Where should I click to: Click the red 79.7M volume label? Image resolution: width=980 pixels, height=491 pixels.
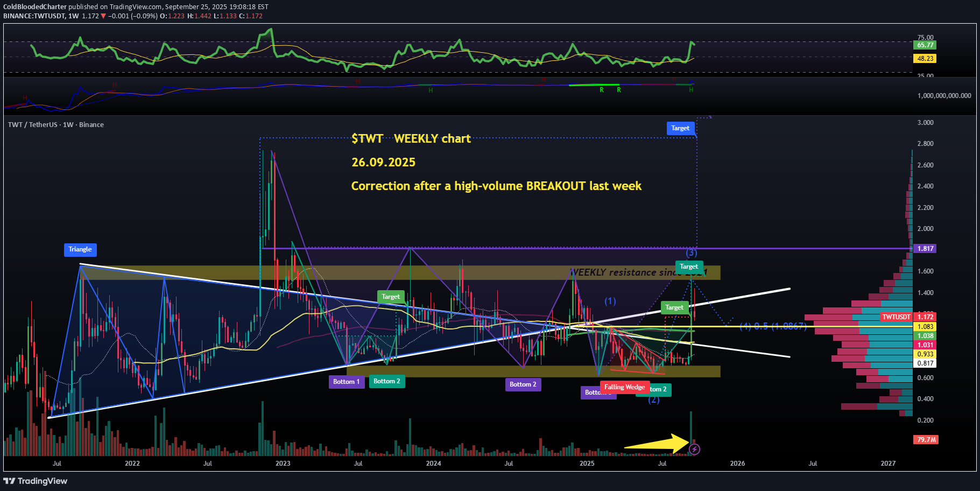(x=925, y=440)
